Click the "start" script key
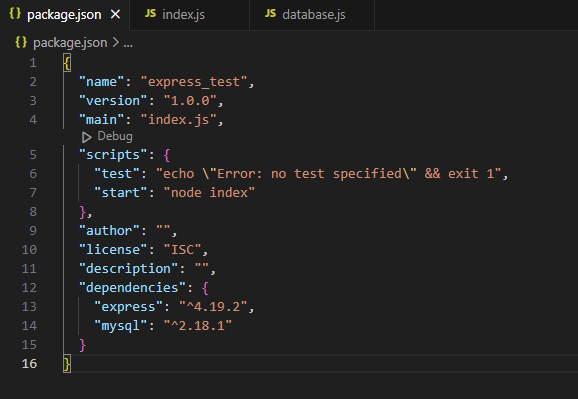Image resolution: width=578 pixels, height=399 pixels. pyautogui.click(x=121, y=193)
